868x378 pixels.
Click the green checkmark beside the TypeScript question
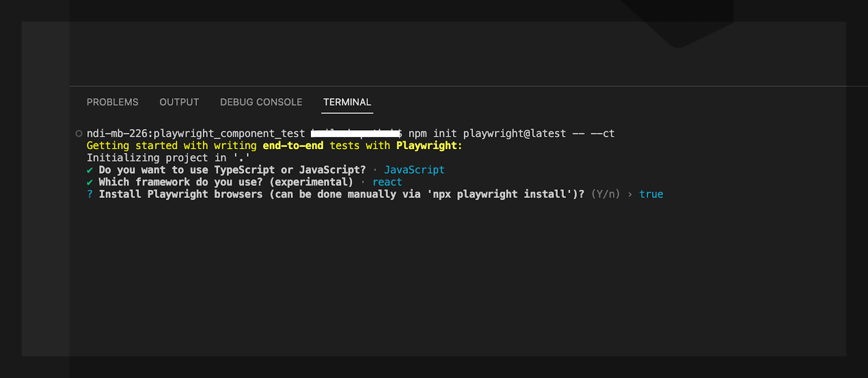tap(90, 170)
